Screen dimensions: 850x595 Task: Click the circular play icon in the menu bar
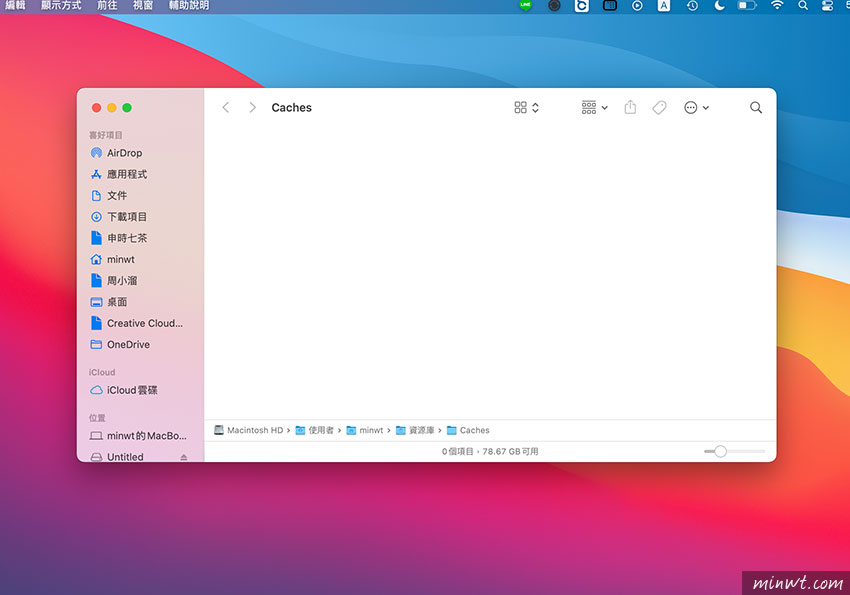pos(637,5)
